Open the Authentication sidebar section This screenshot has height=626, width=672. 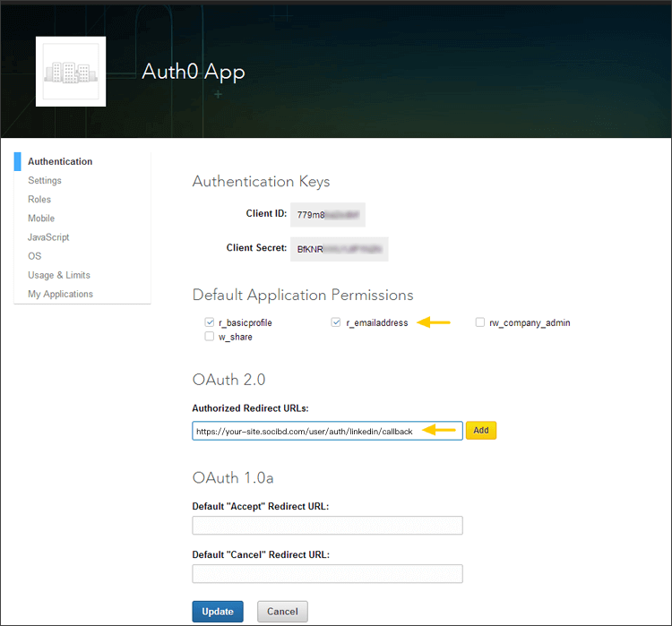coord(60,162)
